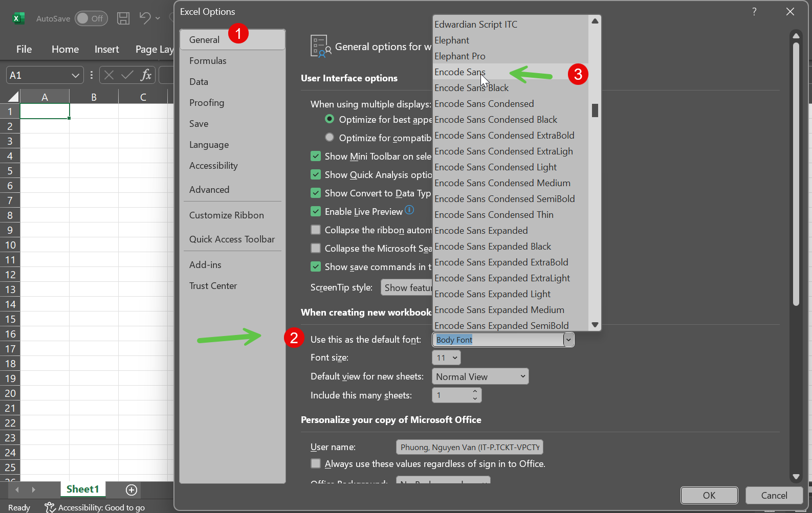Screen dimensions: 812x513
Task: Uncheck Show Quick Analysis options
Action: 316,174
